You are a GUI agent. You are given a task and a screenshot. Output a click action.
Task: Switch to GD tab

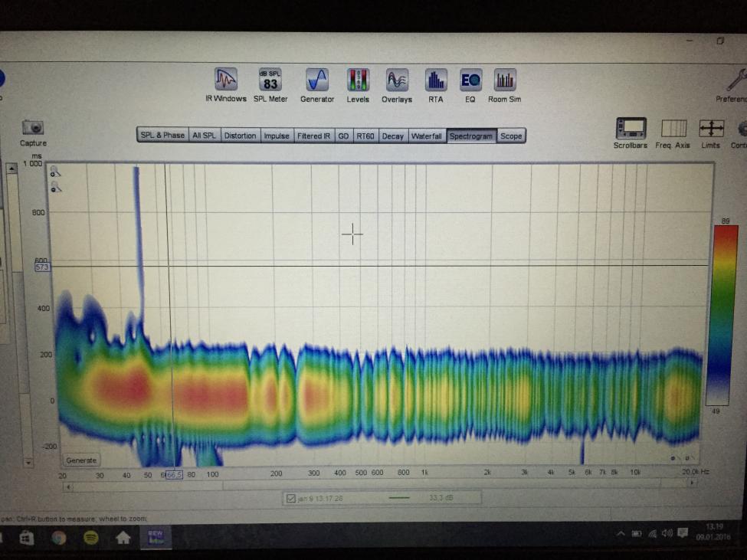[343, 136]
